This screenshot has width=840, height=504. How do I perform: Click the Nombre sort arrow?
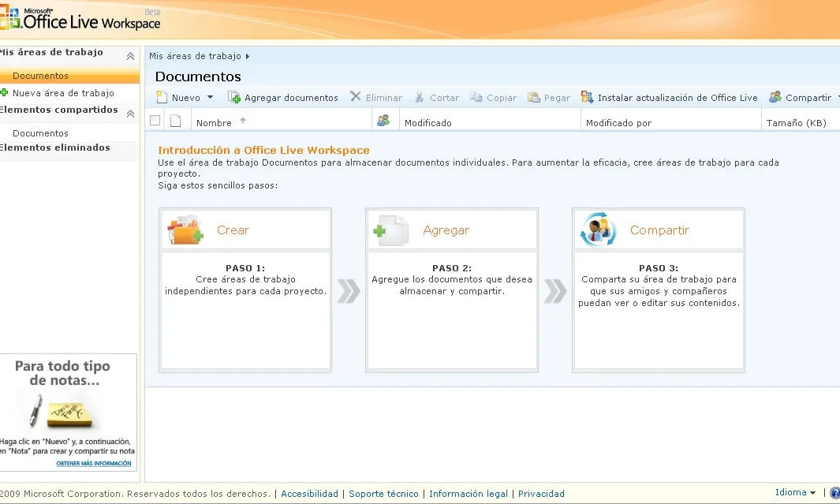(x=243, y=121)
